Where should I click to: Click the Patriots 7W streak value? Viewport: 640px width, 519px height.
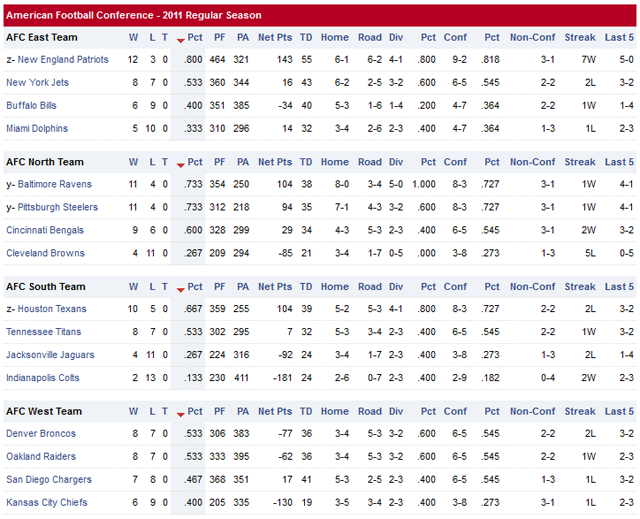tap(589, 60)
